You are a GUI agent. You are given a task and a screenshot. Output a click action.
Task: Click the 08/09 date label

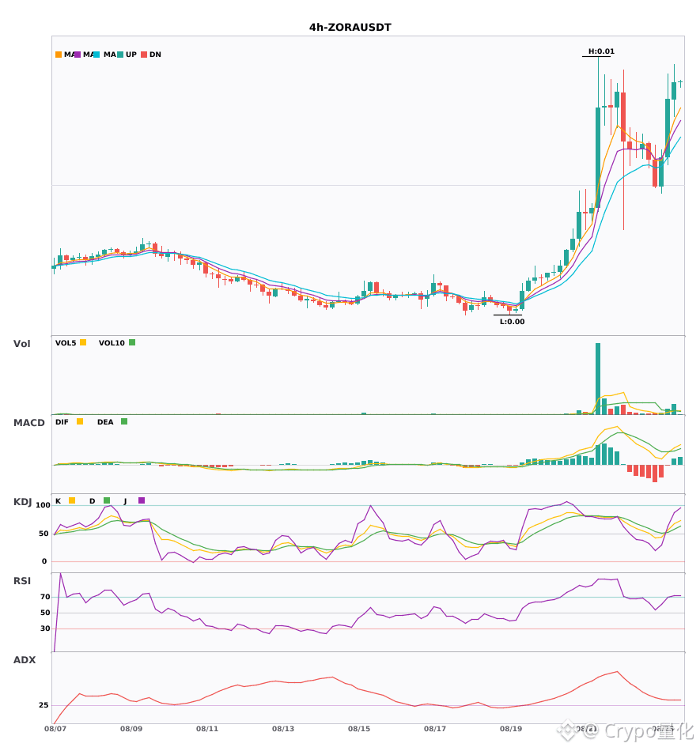coord(131,729)
